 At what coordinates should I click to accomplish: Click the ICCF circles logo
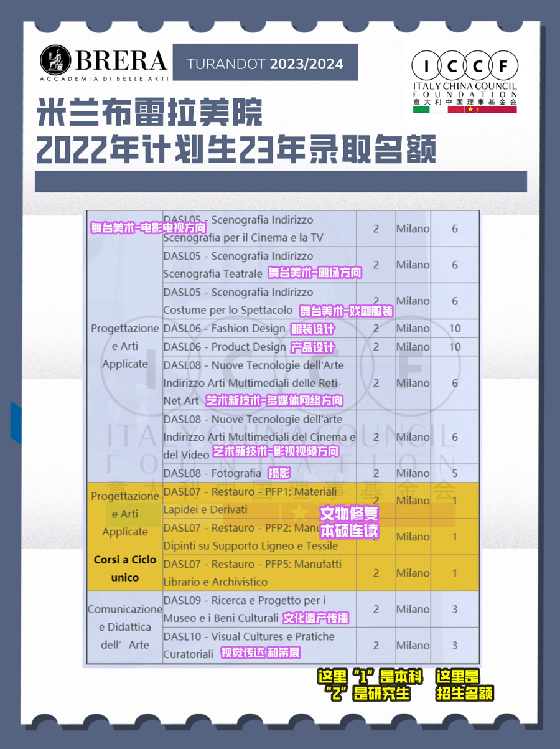point(465,65)
